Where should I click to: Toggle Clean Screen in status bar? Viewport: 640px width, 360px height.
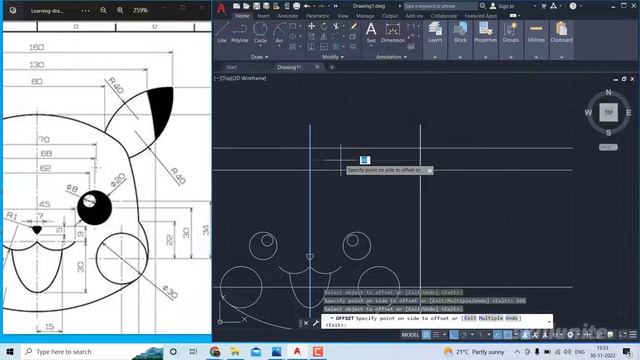(623, 335)
